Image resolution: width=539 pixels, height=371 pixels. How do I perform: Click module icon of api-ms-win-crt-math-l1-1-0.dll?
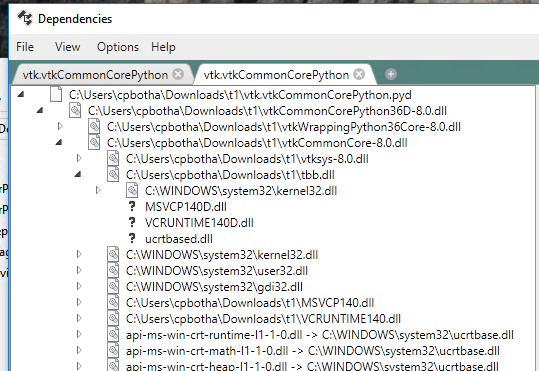[x=113, y=350]
